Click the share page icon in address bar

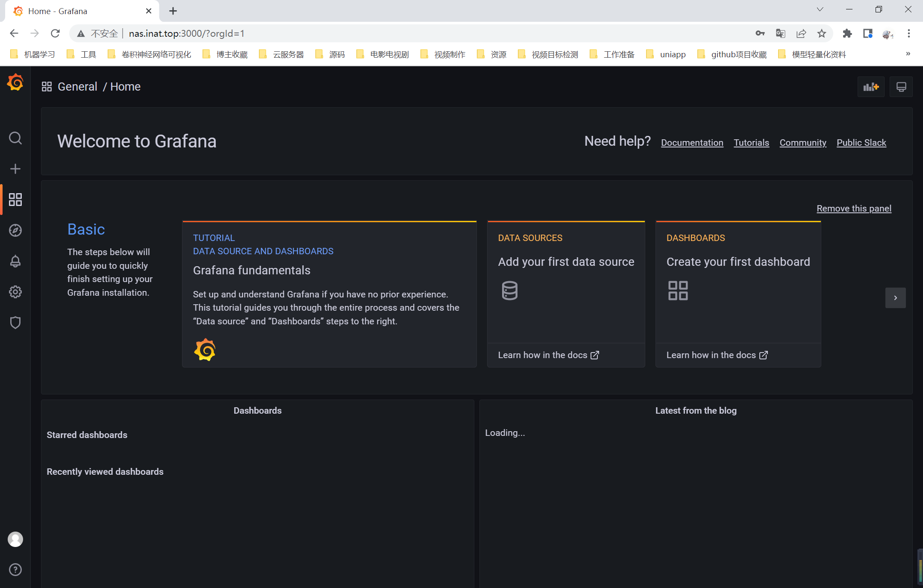(801, 33)
